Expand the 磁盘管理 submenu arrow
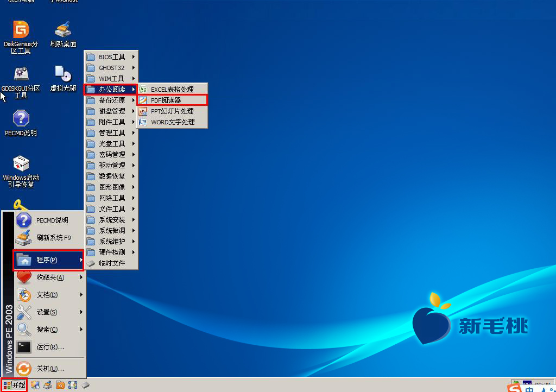This screenshot has width=556, height=392. 134,111
